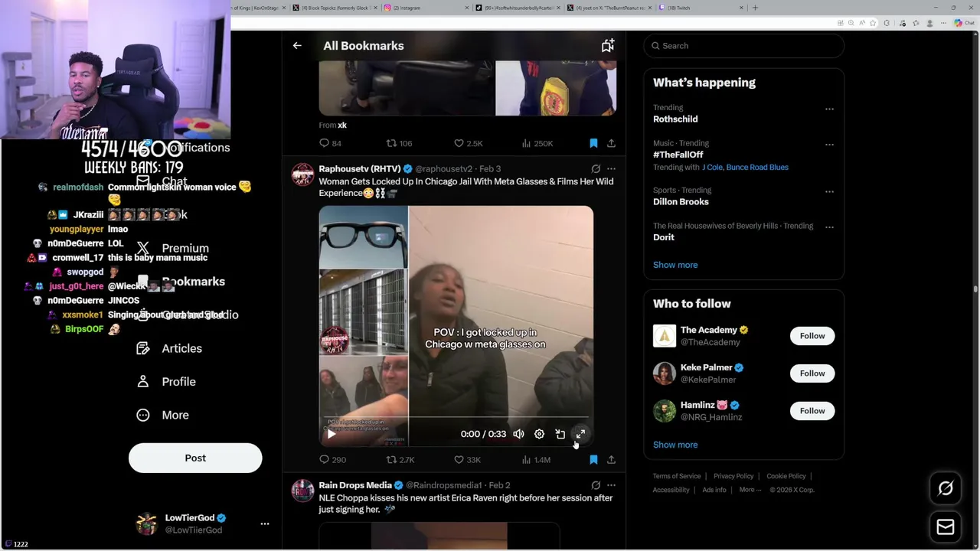Open more options for Dorit trend
Viewport: 980px width, 551px height.
(x=829, y=227)
